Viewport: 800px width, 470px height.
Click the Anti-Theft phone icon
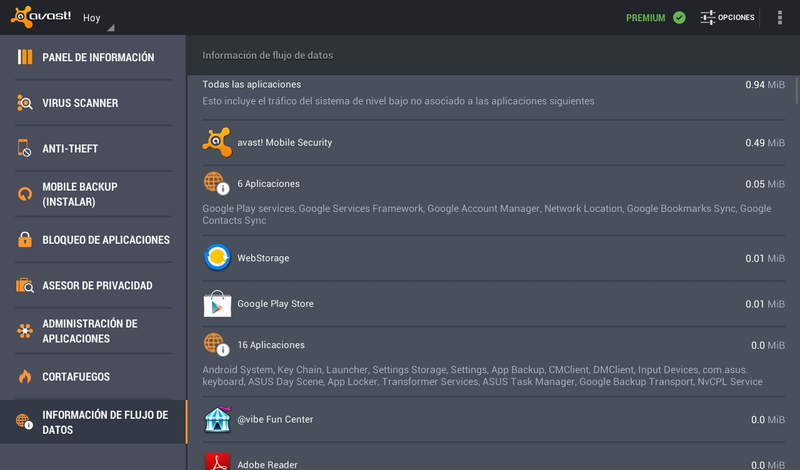tap(24, 148)
